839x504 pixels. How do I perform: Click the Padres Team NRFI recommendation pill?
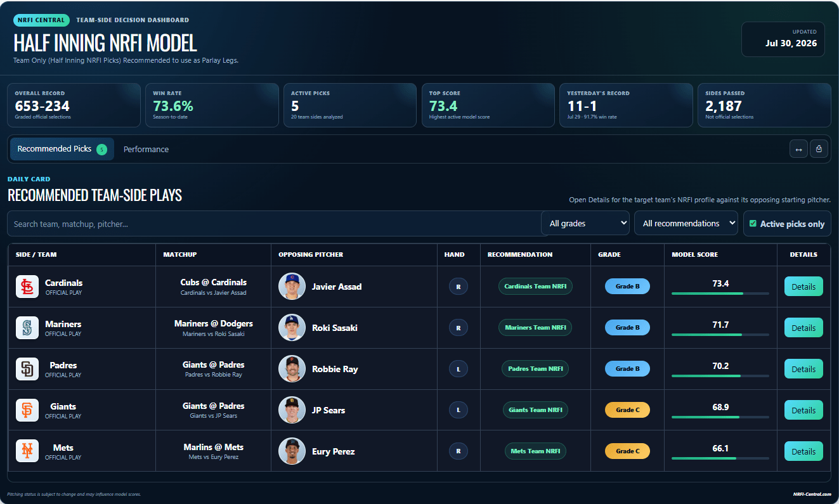pyautogui.click(x=535, y=369)
